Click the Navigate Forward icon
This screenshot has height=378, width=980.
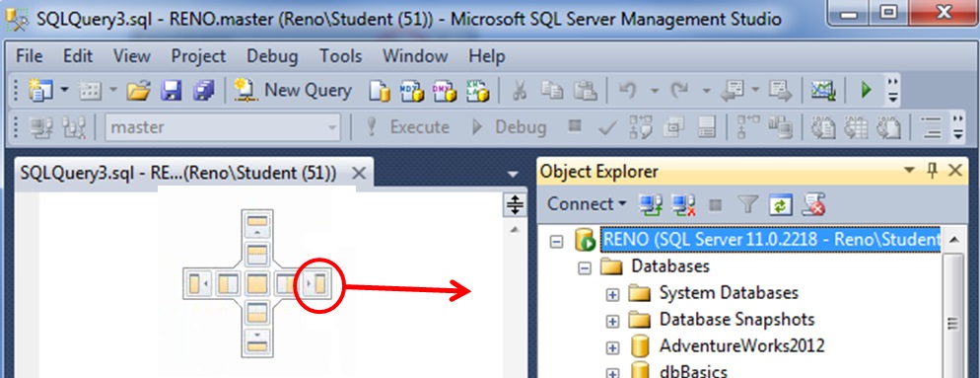click(780, 92)
